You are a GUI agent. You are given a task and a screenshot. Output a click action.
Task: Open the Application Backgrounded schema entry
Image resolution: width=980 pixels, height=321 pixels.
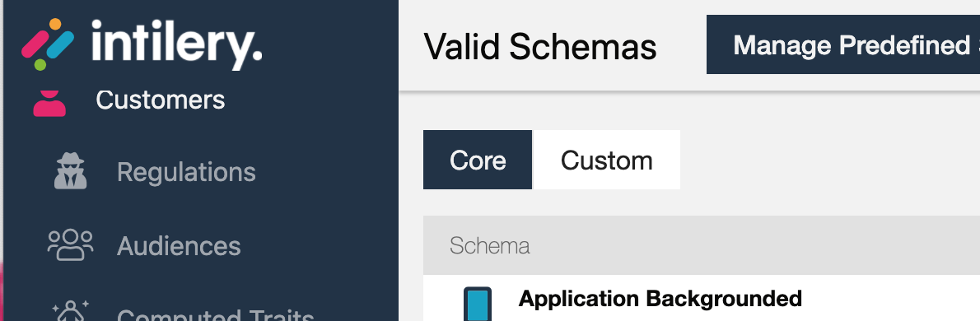pos(660,299)
